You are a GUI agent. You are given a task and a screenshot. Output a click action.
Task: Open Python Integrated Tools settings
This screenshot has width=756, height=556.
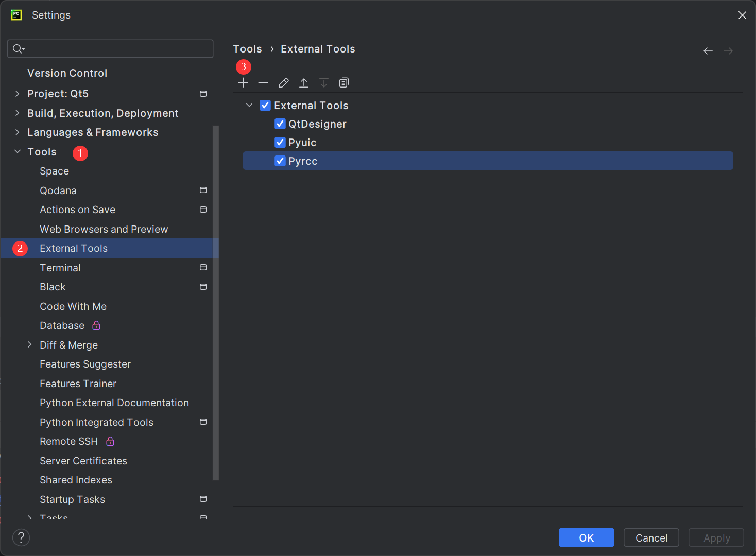(x=96, y=422)
